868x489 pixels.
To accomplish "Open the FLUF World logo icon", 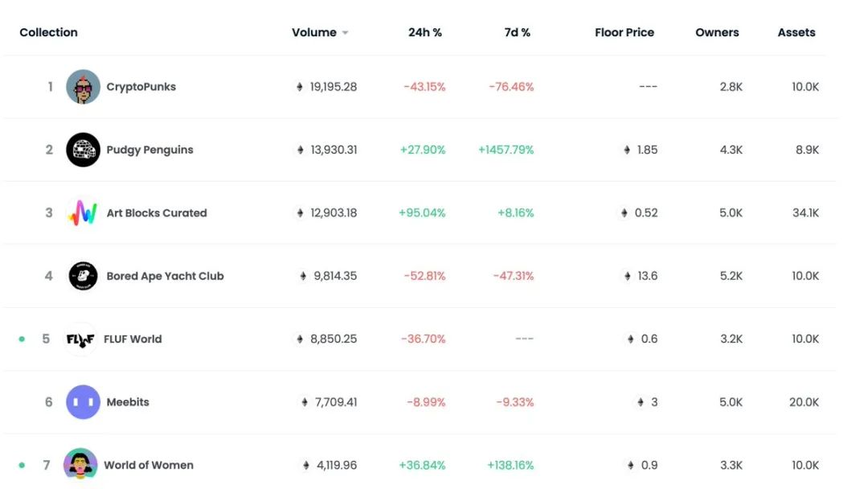I will click(x=80, y=339).
